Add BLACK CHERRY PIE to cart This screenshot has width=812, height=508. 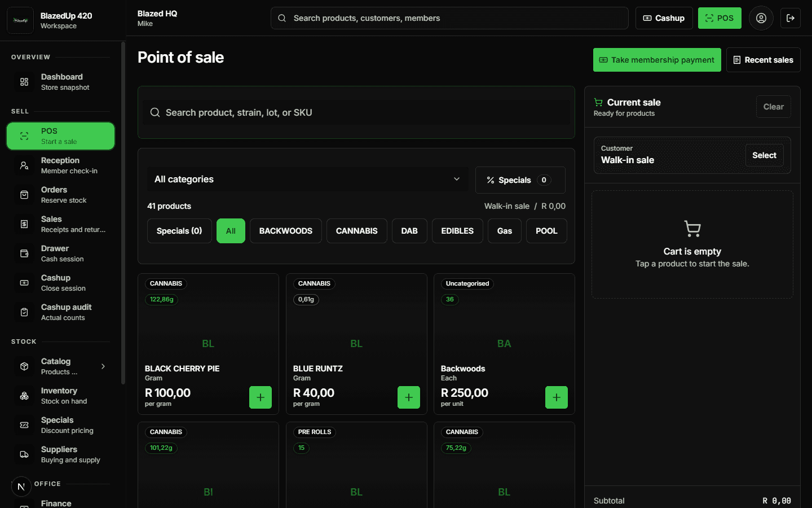pyautogui.click(x=261, y=397)
